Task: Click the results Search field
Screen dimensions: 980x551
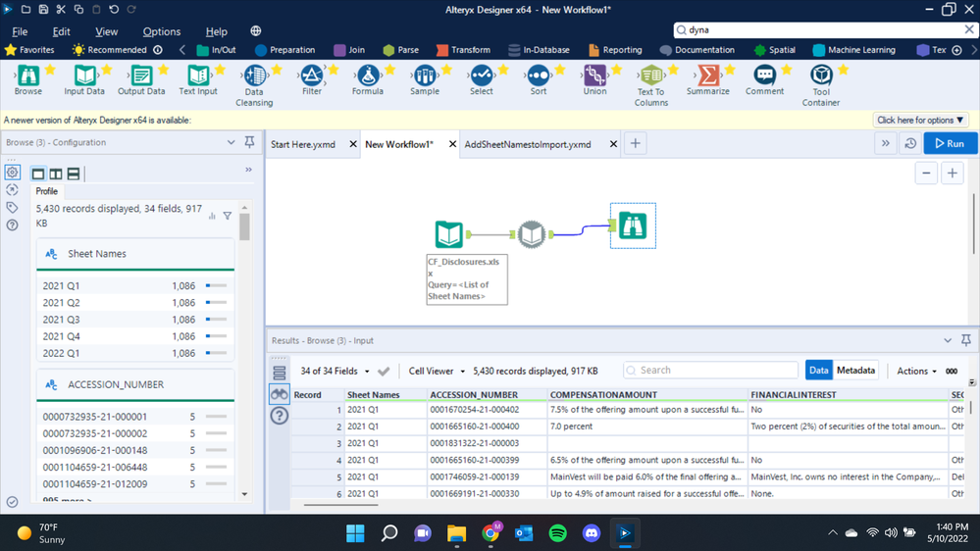Action: [710, 370]
